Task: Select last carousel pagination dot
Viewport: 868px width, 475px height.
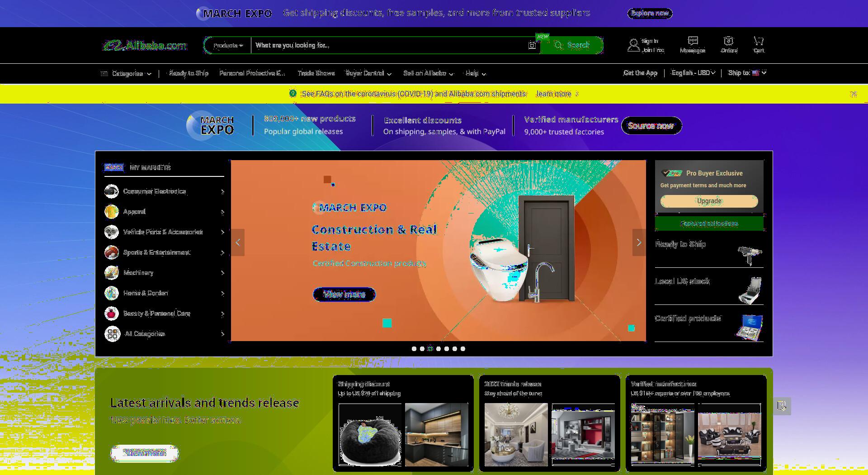Action: tap(462, 349)
